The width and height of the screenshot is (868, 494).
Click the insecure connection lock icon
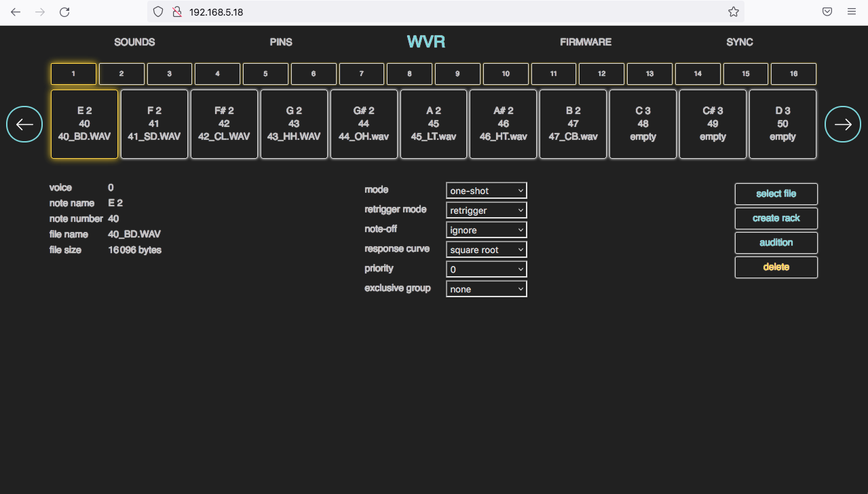pos(176,12)
